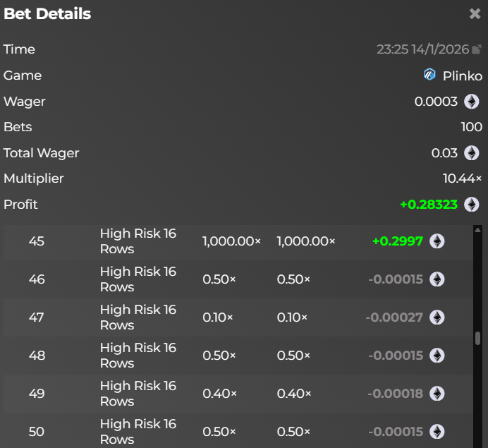This screenshot has width=488, height=448.
Task: Click the Ethereum icon next to Total Wager
Action: [472, 153]
